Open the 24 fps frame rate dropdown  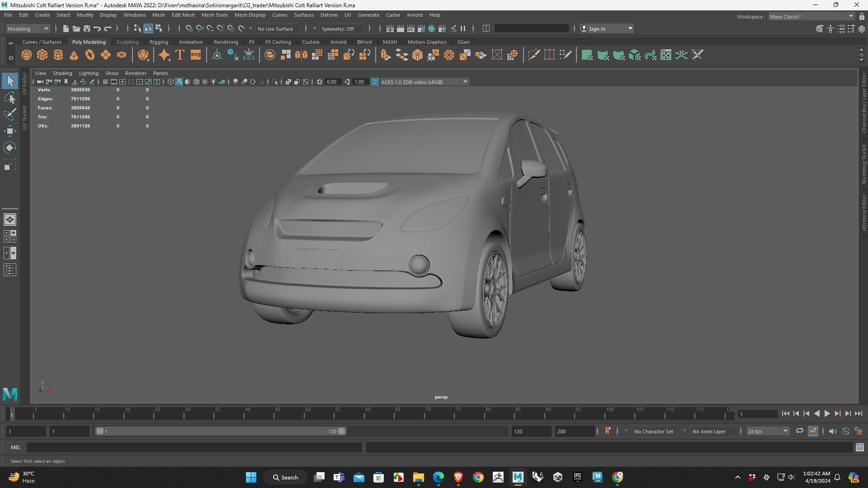tap(768, 431)
